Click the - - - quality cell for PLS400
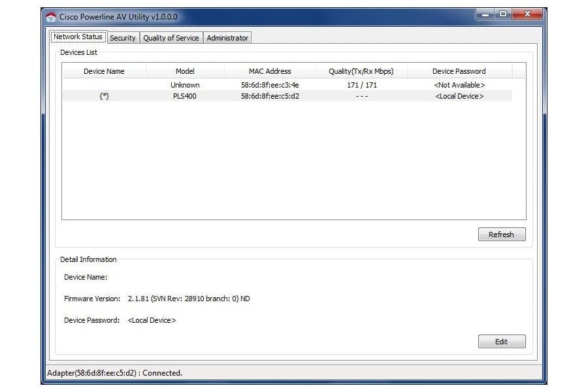This screenshot has height=392, width=588. (x=362, y=96)
